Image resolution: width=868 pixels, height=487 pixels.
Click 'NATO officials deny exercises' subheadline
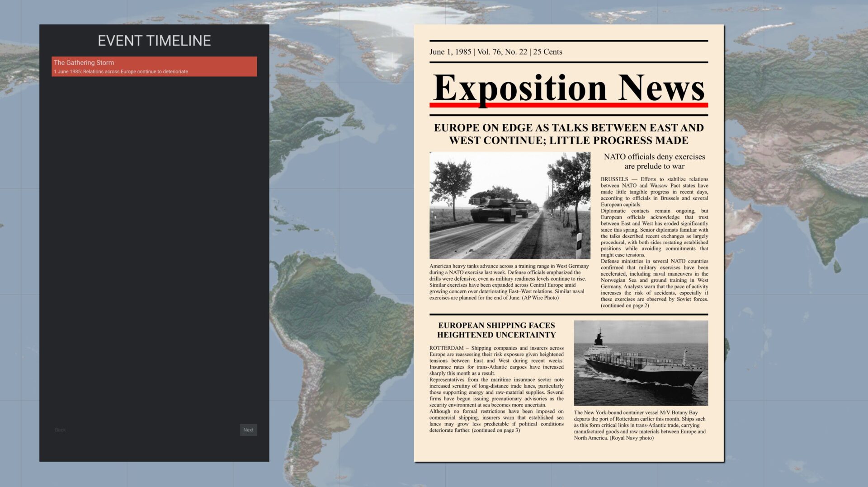point(654,161)
